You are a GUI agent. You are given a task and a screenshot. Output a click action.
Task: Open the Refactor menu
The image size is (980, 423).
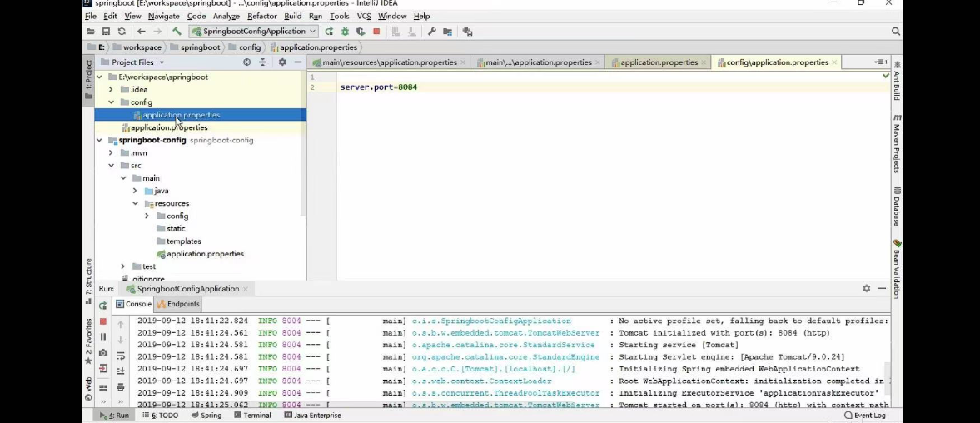tap(262, 17)
